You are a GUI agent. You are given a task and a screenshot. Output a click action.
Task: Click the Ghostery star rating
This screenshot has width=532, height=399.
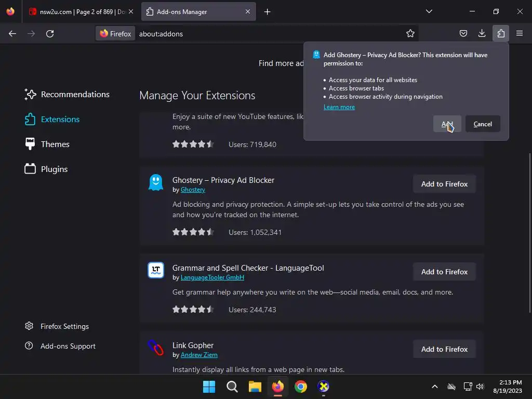click(x=193, y=232)
